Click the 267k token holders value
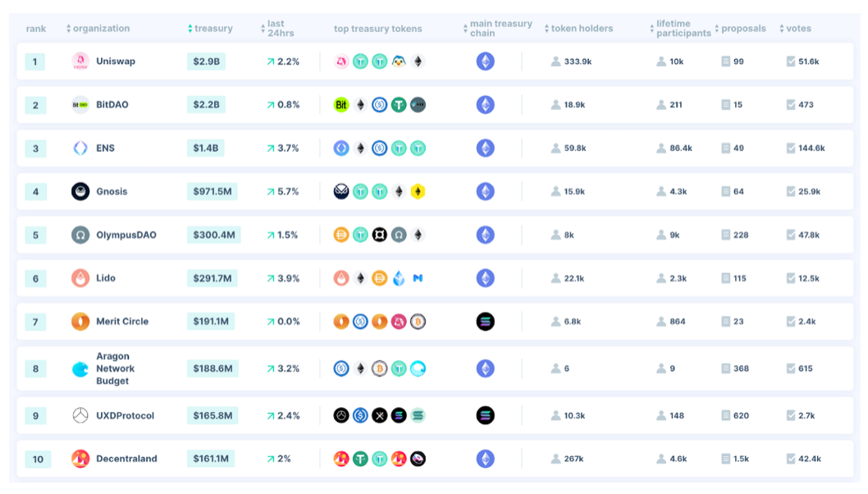Viewport: 868px width, 494px height. pyautogui.click(x=574, y=459)
